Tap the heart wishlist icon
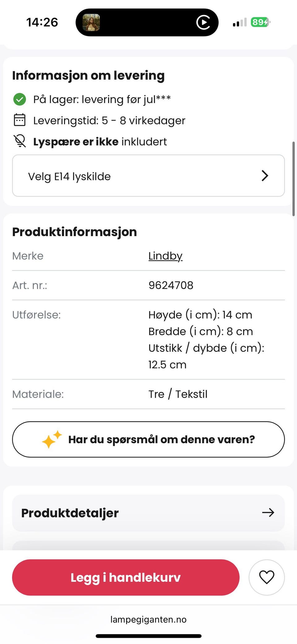The height and width of the screenshot is (644, 297). 266,577
